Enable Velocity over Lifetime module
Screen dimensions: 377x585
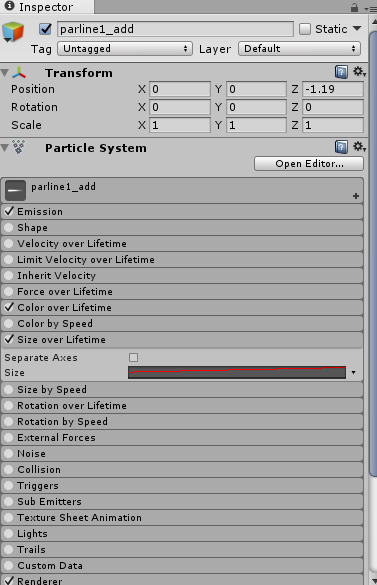tap(9, 244)
